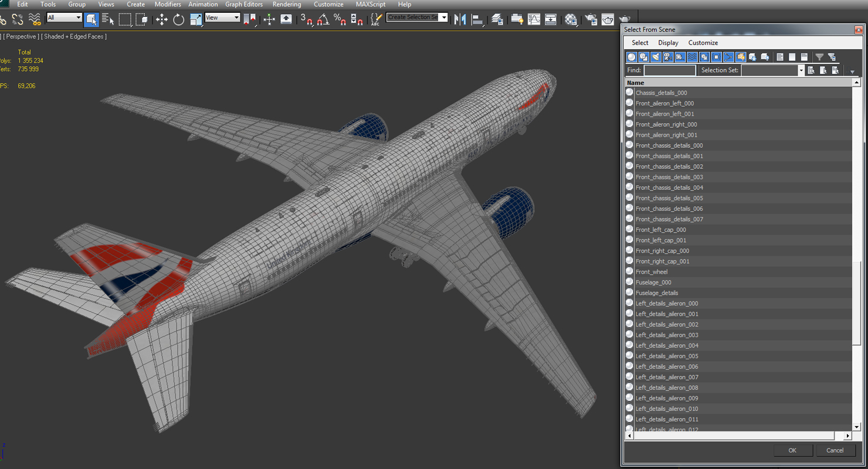Open Curve Editor from toolbar

click(x=534, y=19)
